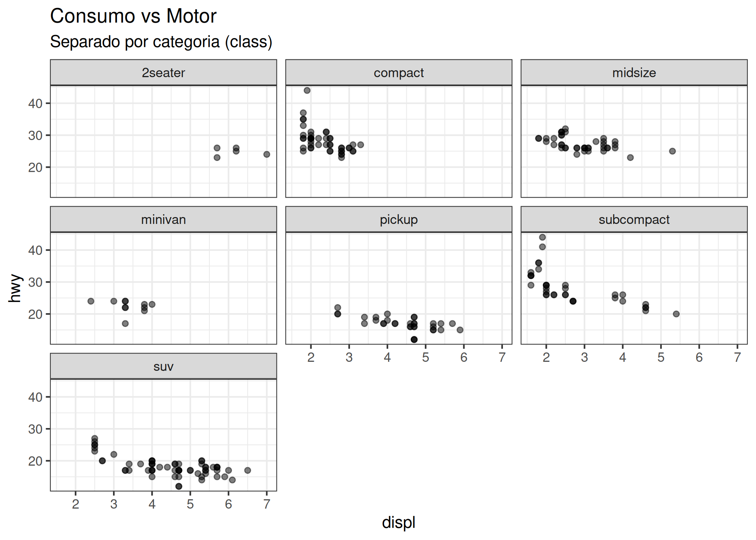Image resolution: width=756 pixels, height=540 pixels.
Task: Select the "2seater" facet header
Action: pyautogui.click(x=163, y=73)
